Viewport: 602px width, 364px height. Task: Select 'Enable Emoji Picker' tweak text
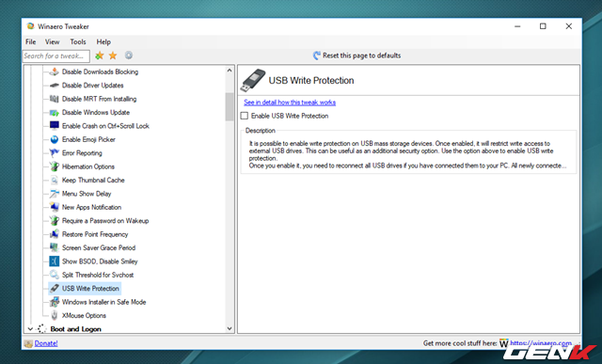click(x=88, y=139)
